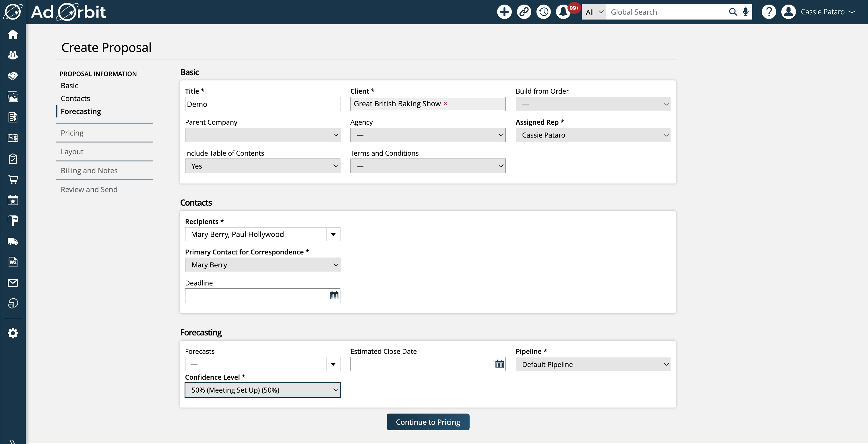This screenshot has height=444, width=868.
Task: Click the Continue to Pricing button
Action: [428, 422]
